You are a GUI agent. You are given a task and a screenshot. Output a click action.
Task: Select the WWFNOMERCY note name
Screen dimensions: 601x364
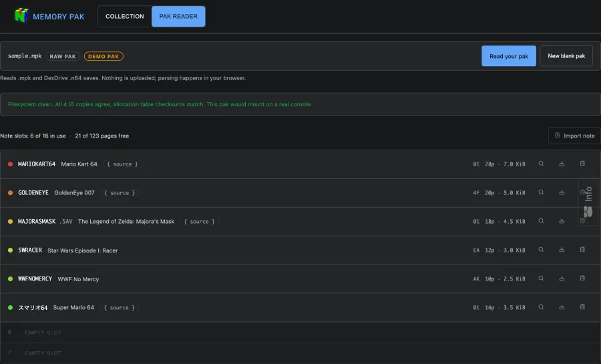pos(35,279)
